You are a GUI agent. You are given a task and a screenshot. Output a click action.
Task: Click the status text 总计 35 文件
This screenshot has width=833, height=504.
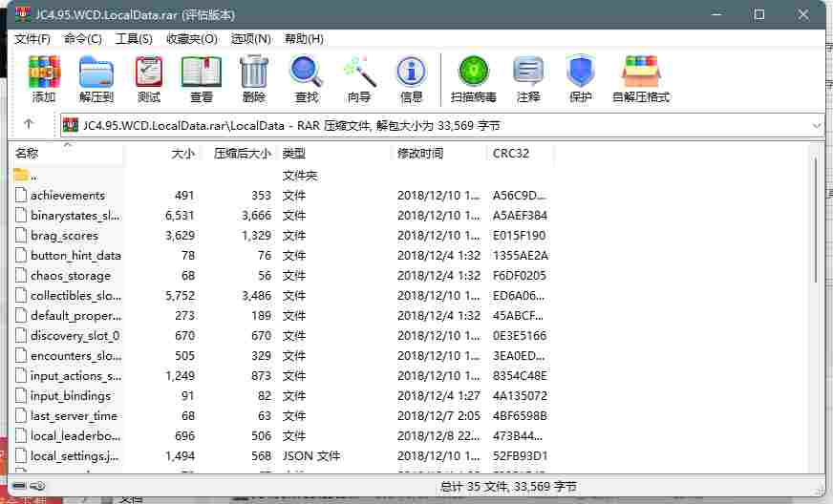point(474,486)
